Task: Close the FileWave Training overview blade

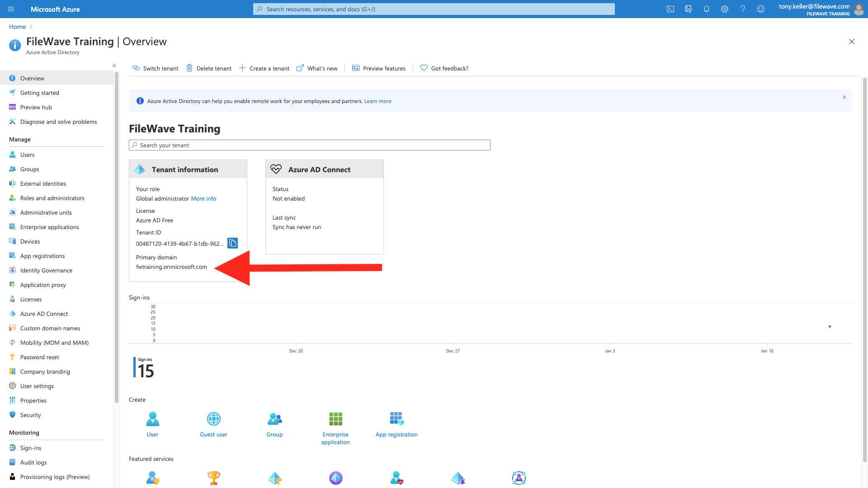Action: pos(852,42)
